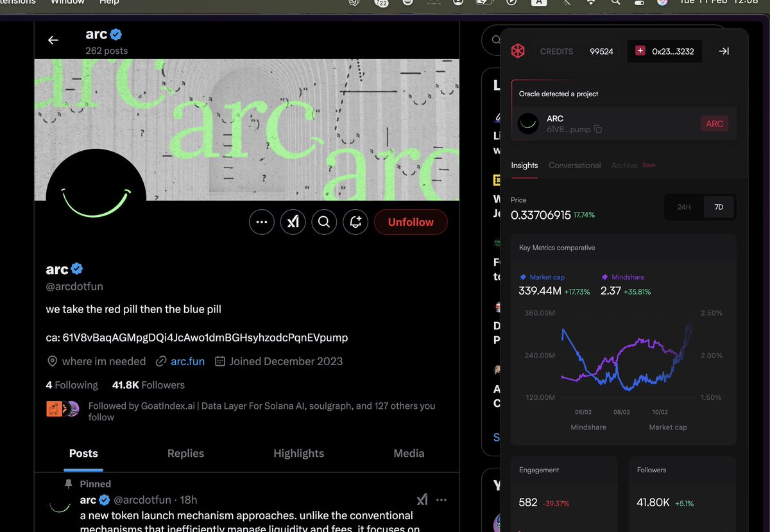The image size is (770, 532).
Task: Click the follower avatars beside 'Followed by GoatIndex.ai'
Action: click(x=63, y=409)
